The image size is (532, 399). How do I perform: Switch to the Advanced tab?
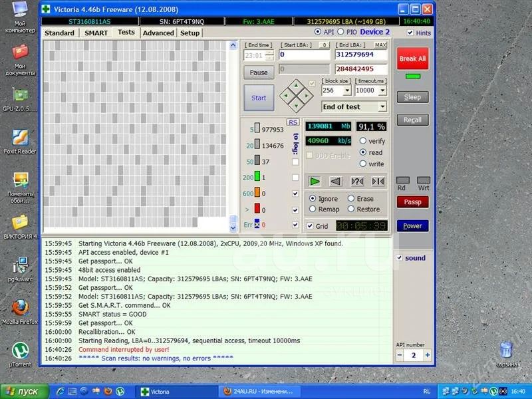[158, 33]
